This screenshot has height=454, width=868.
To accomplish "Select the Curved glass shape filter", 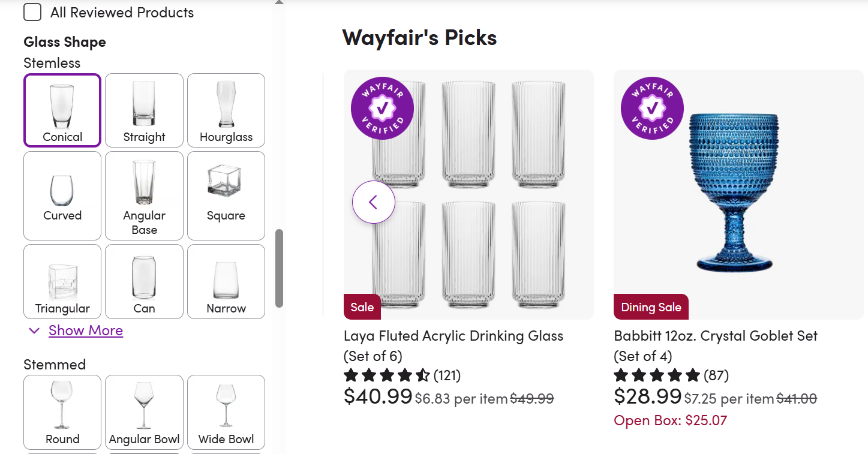I will 62,196.
